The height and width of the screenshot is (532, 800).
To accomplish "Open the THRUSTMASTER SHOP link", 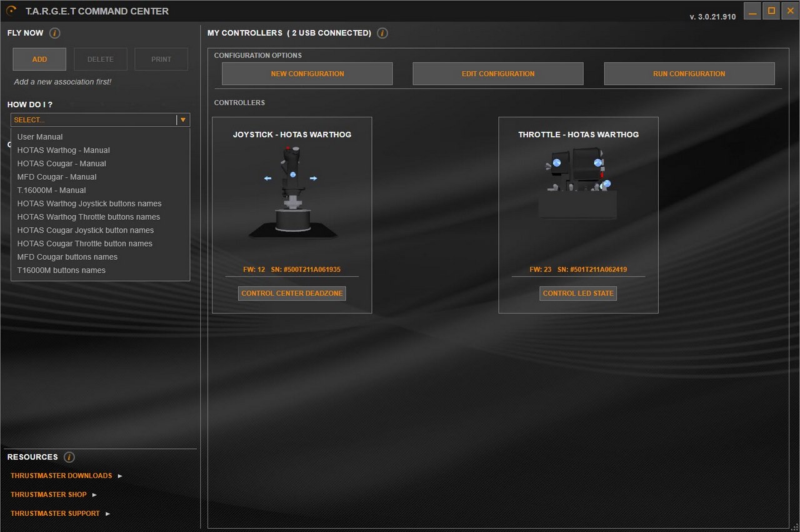I will [x=49, y=495].
